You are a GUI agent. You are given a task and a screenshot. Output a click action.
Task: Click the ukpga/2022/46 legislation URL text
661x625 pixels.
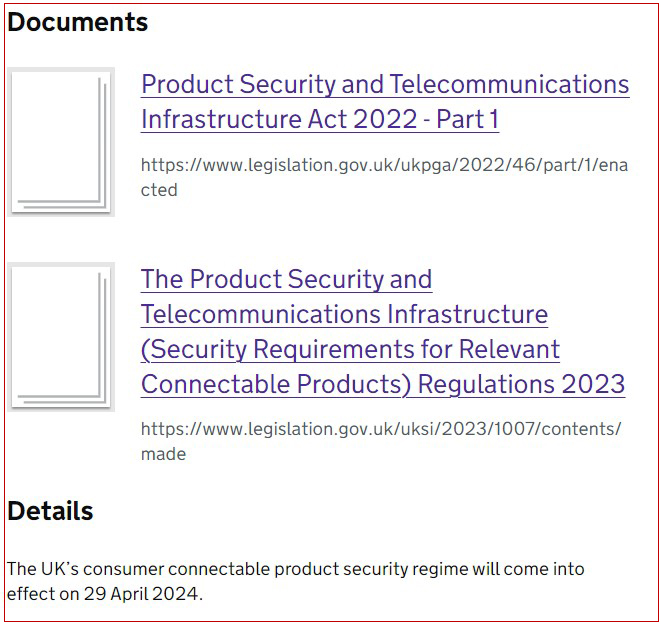pyautogui.click(x=384, y=165)
